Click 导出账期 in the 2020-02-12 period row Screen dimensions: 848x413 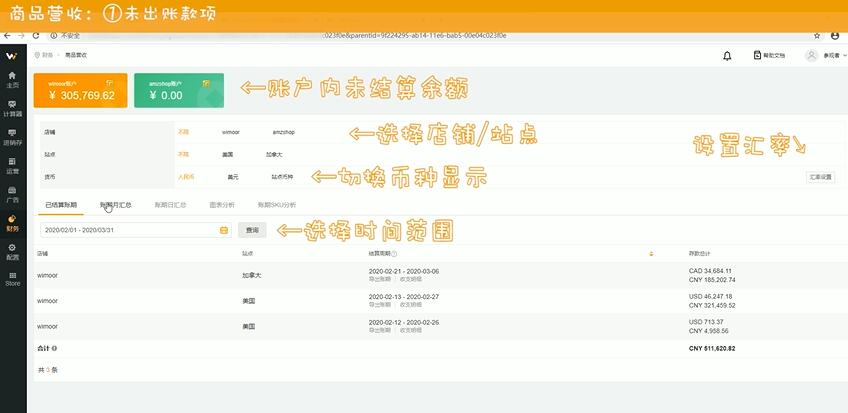(x=380, y=330)
